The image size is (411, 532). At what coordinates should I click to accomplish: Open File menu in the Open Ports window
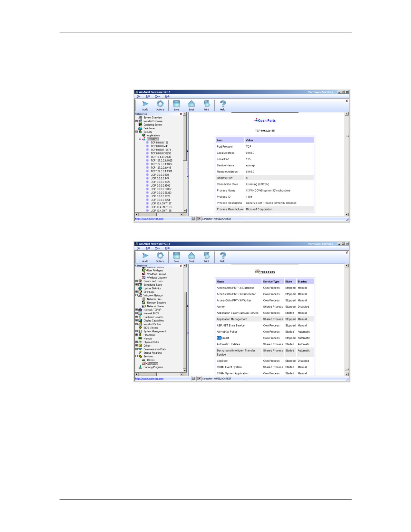tap(138, 96)
